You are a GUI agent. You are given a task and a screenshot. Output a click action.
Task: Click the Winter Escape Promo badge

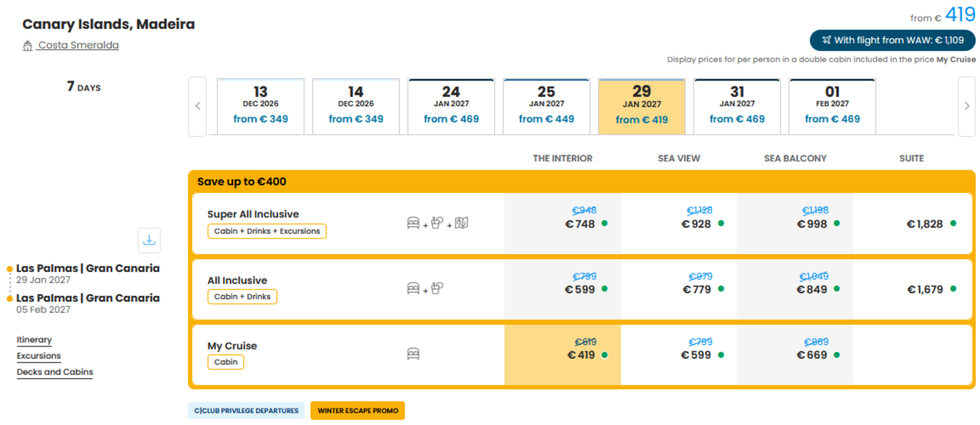coord(358,411)
